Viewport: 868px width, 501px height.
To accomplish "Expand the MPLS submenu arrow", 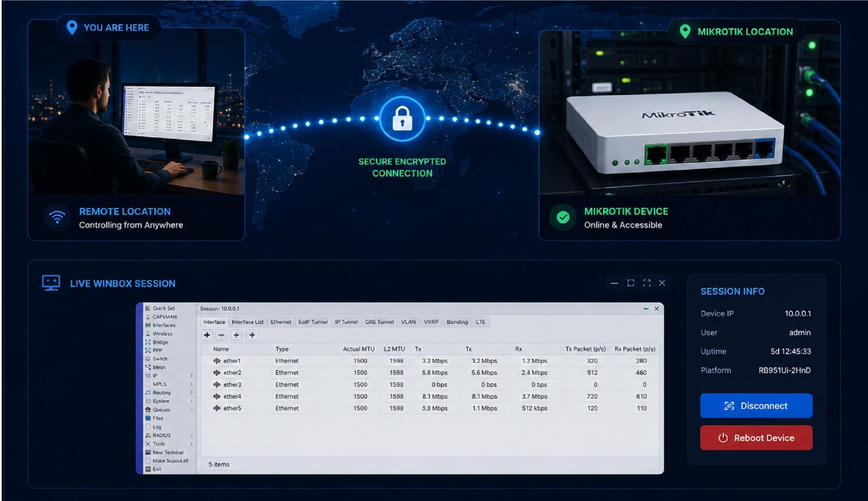I will tap(191, 384).
